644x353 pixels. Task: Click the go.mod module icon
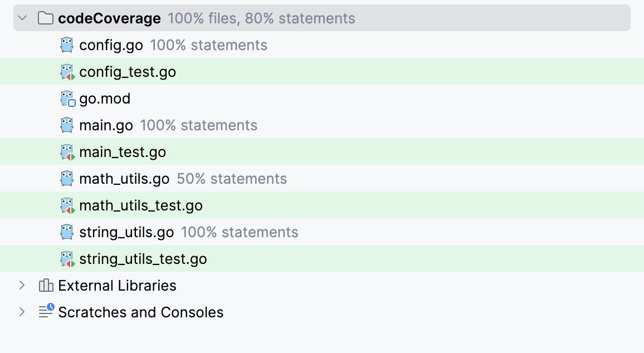66,98
